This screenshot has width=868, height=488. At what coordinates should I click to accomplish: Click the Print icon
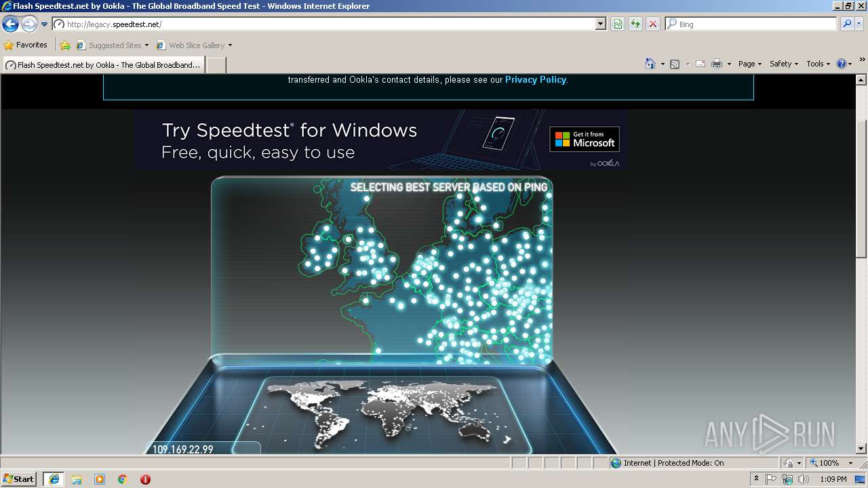(717, 64)
